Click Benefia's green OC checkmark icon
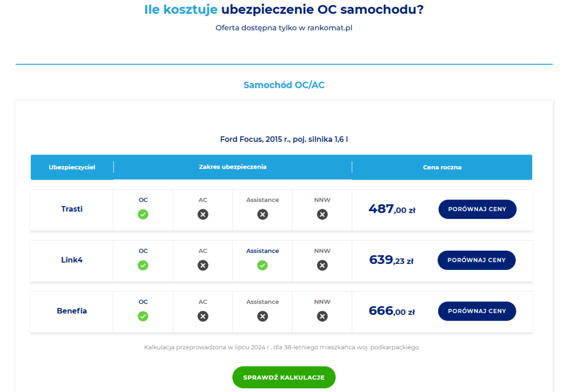Screen dimensions: 563x392 click(143, 316)
